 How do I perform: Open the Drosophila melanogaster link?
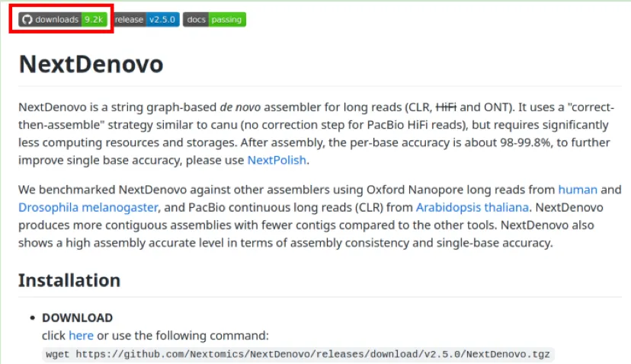[x=88, y=207]
